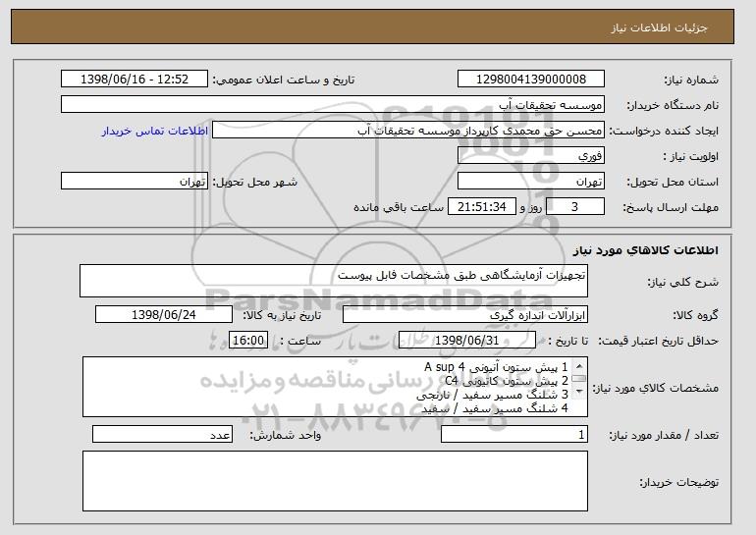
Task: Click the remaining time countdown field
Action: click(482, 207)
